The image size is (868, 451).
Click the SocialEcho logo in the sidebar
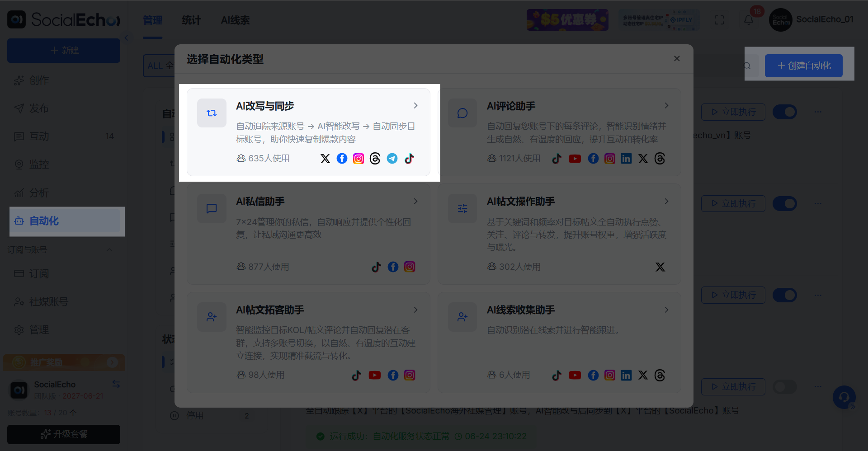coord(64,20)
